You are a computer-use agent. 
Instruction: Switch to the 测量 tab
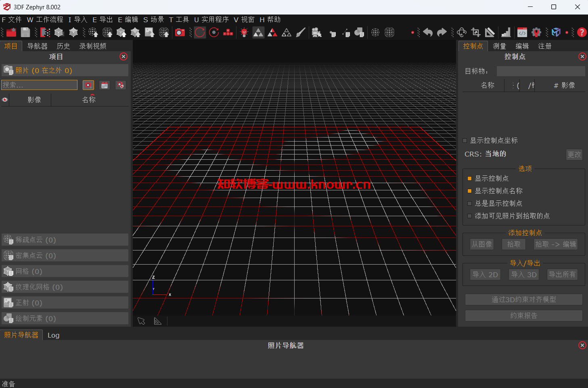tap(499, 46)
